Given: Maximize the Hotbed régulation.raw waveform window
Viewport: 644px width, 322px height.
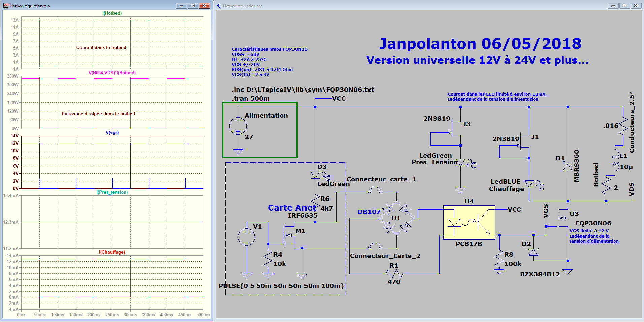Looking at the screenshot, I should [x=193, y=6].
